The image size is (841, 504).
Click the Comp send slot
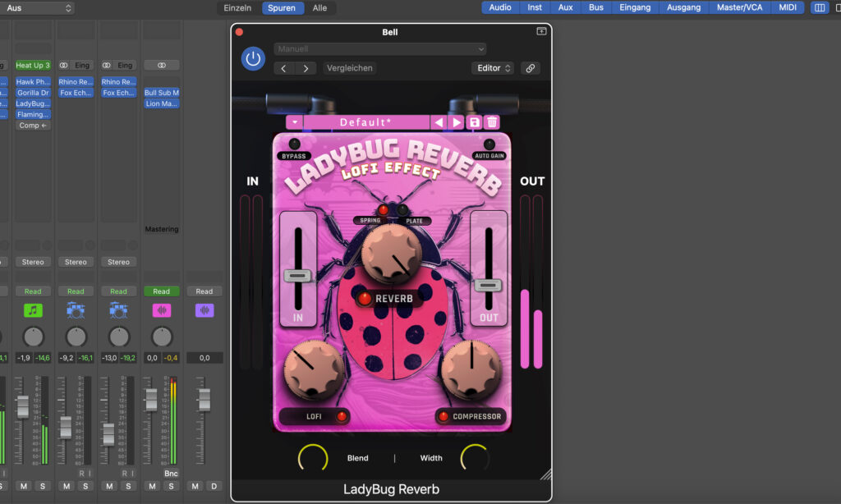pyautogui.click(x=33, y=126)
